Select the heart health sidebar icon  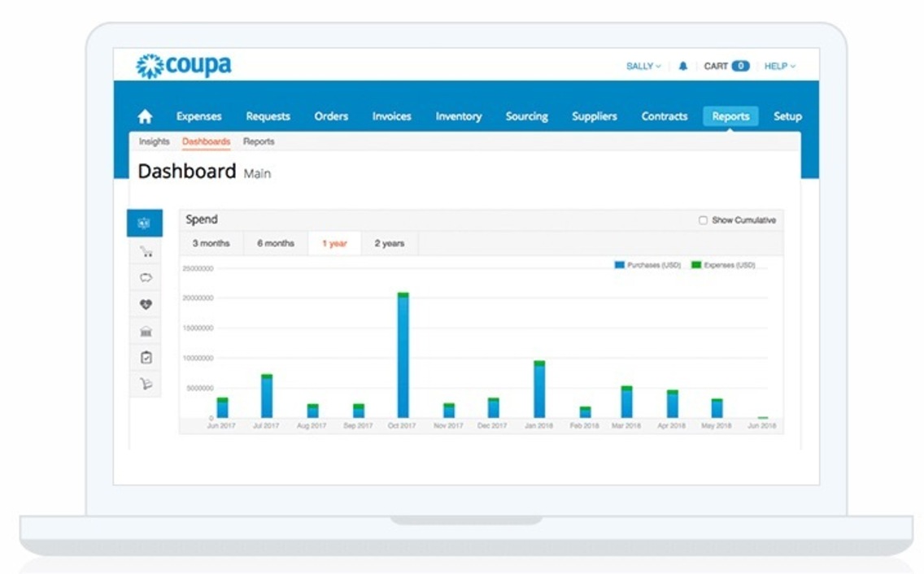(146, 304)
